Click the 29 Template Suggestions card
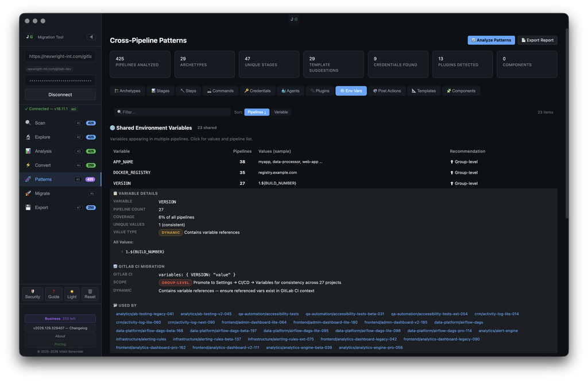This screenshot has height=382, width=588. coord(334,64)
